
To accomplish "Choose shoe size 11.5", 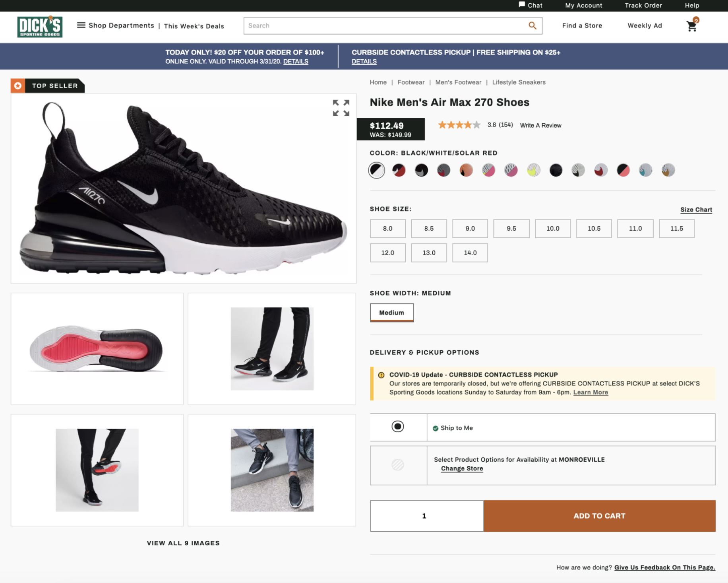I will [x=677, y=229].
